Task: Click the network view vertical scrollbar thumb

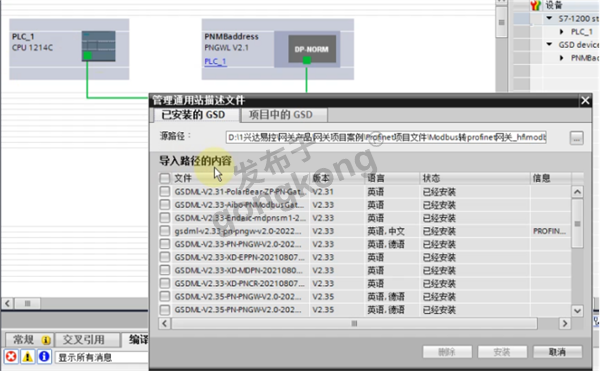Action: [501, 22]
